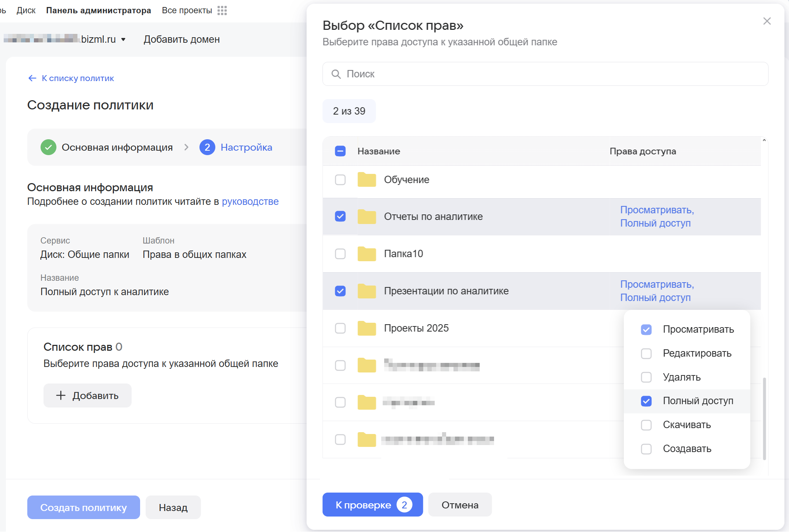
Task: Expand the bizml.ru domain dropdown
Action: [123, 39]
